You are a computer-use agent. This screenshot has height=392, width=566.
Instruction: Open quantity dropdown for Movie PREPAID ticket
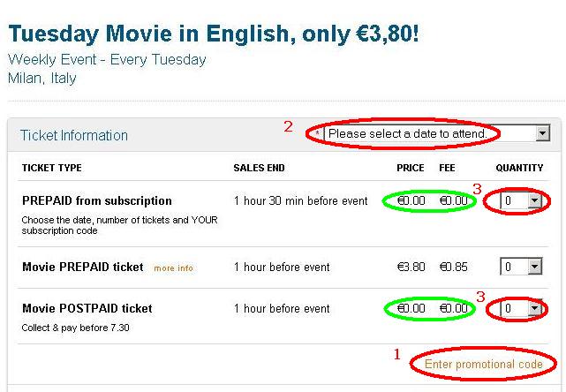tap(521, 267)
